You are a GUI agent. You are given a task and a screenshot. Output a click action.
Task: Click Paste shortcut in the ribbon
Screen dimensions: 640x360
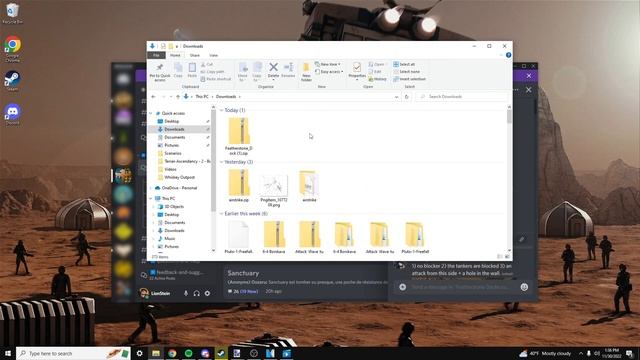coord(216,79)
